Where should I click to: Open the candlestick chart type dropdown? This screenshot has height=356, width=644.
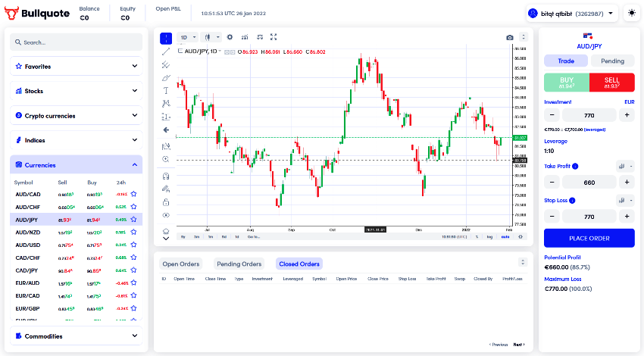point(211,37)
